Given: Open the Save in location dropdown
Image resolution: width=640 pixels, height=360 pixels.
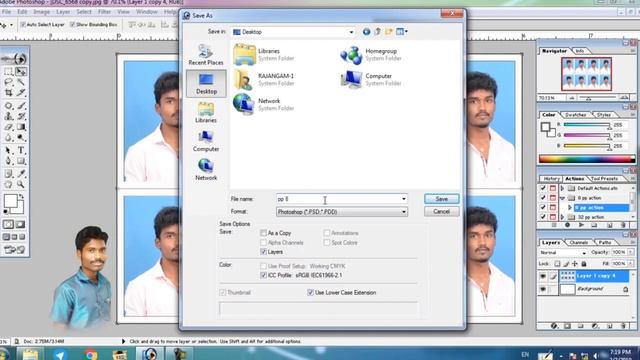Looking at the screenshot, I should coord(351,32).
